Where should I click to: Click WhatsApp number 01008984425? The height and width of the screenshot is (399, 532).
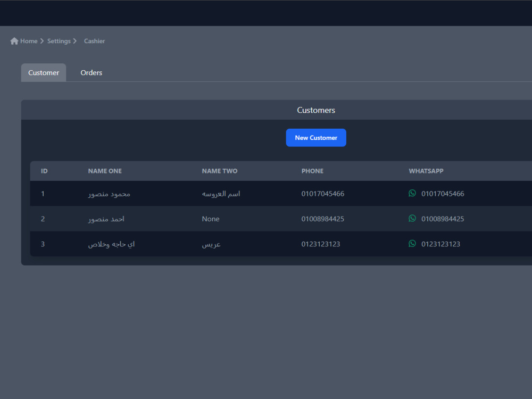pyautogui.click(x=443, y=219)
